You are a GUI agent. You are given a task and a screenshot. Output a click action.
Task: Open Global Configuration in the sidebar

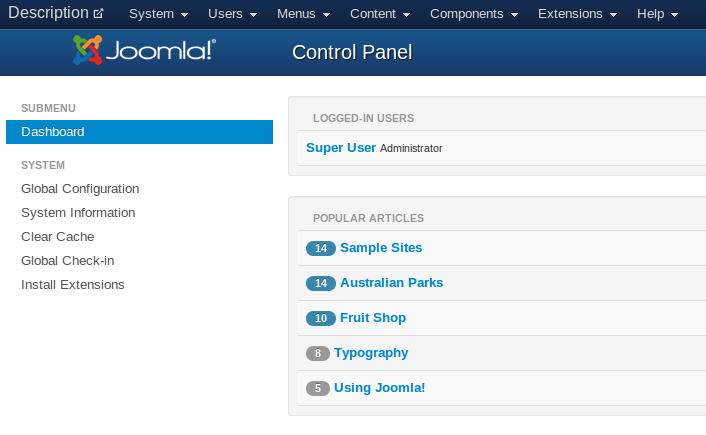coord(80,189)
